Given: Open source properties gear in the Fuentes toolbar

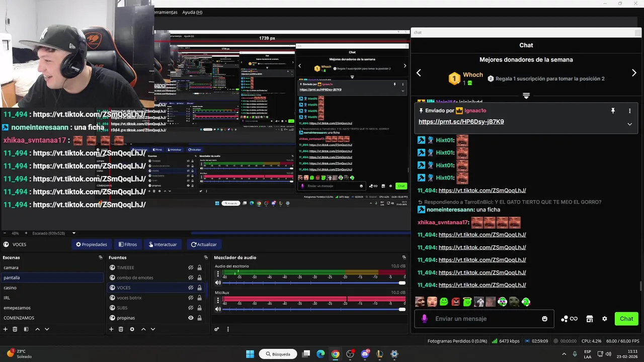Looking at the screenshot, I should 132,329.
